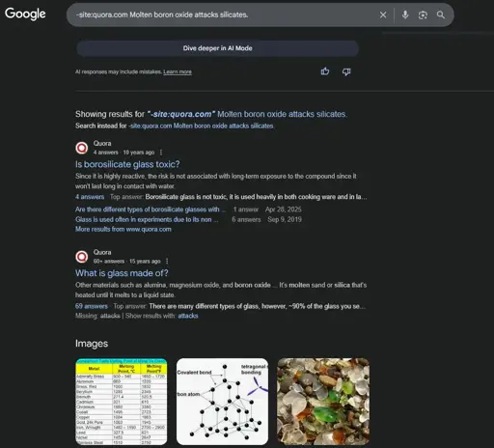Open search by image lens icon
Screen dimensions: 494x448
[423, 14]
